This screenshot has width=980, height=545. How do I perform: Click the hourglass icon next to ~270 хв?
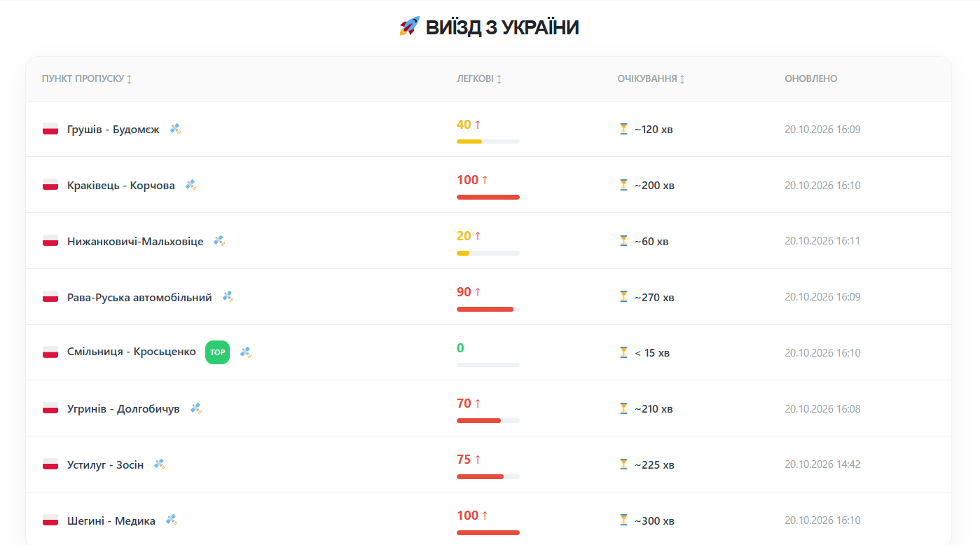coord(623,297)
